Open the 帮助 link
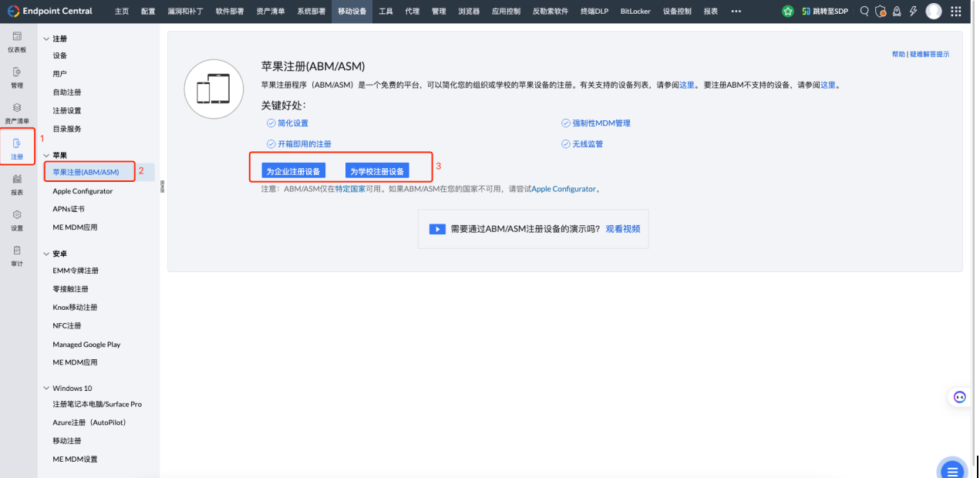 (x=898, y=54)
